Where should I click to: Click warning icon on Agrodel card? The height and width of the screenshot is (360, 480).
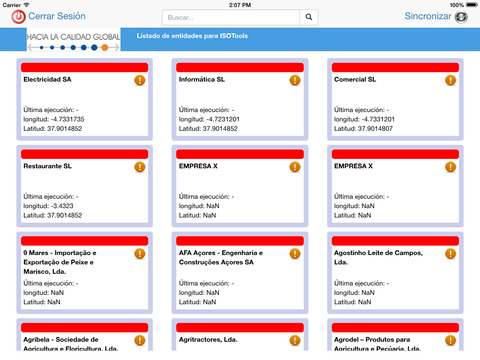point(450,340)
